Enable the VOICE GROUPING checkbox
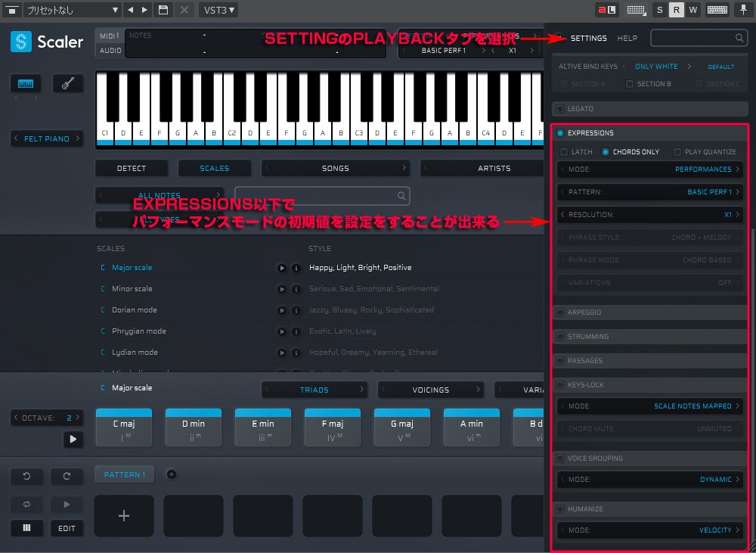Screen dimensions: 756x553 559,458
